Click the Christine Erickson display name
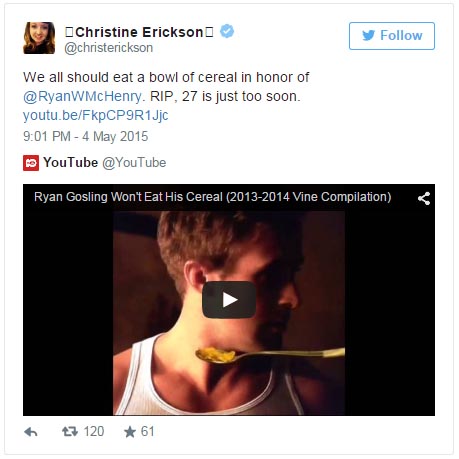The height and width of the screenshot is (459, 459). (x=139, y=32)
